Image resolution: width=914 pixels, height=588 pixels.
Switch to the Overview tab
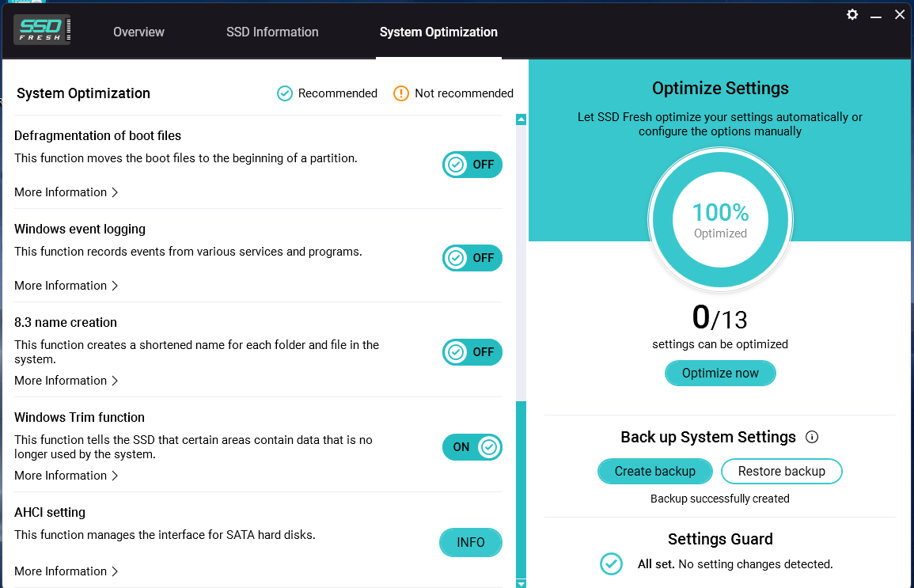[x=138, y=32]
